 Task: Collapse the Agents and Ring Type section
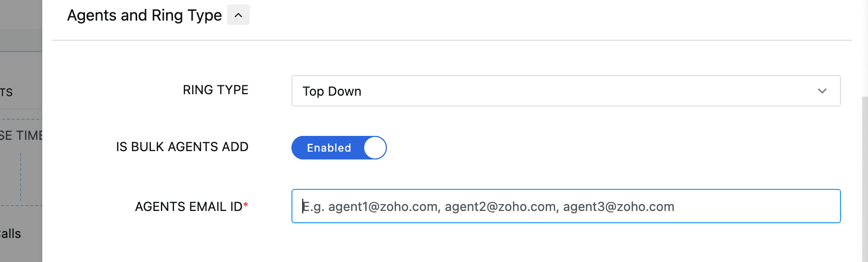[238, 15]
